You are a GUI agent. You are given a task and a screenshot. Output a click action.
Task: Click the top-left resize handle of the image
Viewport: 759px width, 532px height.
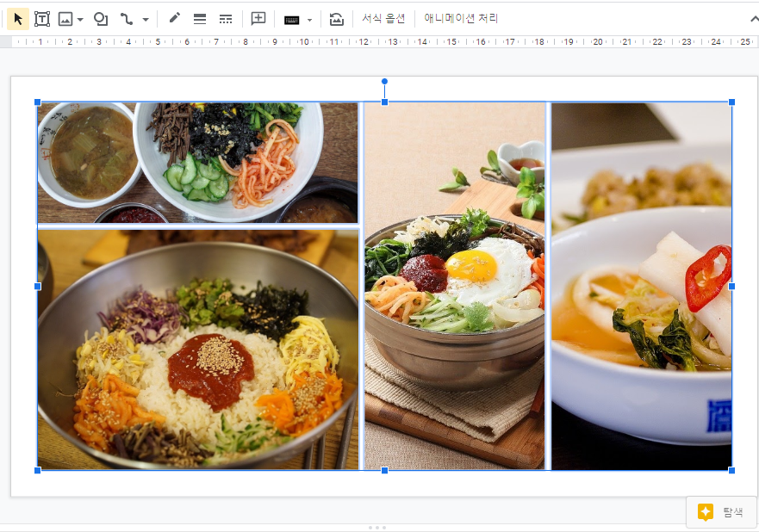(x=38, y=102)
